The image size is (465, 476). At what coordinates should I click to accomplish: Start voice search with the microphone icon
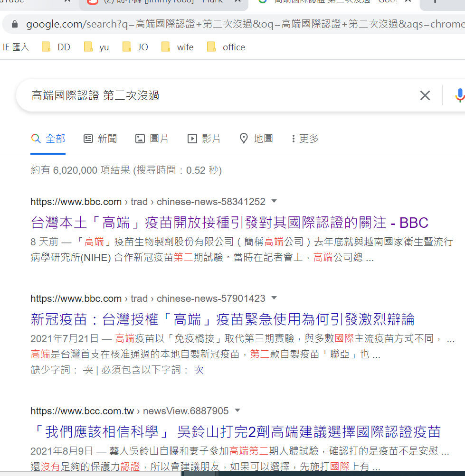coord(460,95)
